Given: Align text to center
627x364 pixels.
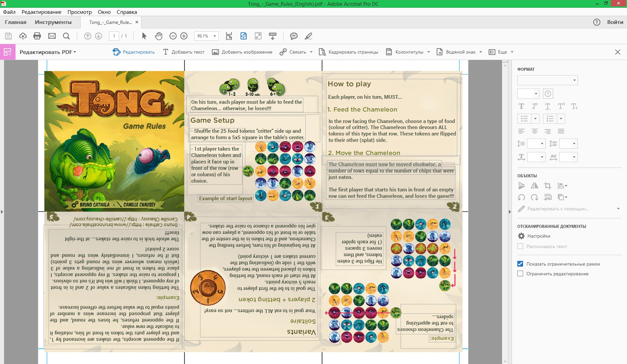Looking at the screenshot, I should [535, 131].
